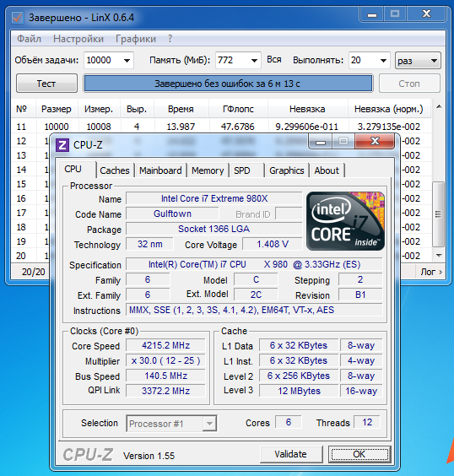
Task: Click the Выр. column header
Action: coord(137,109)
